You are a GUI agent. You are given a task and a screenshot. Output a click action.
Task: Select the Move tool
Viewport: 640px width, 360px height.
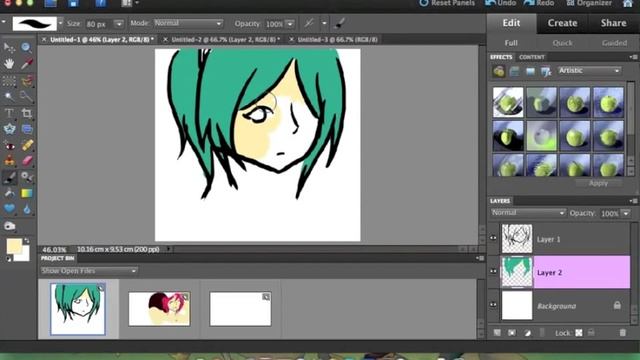(9, 48)
